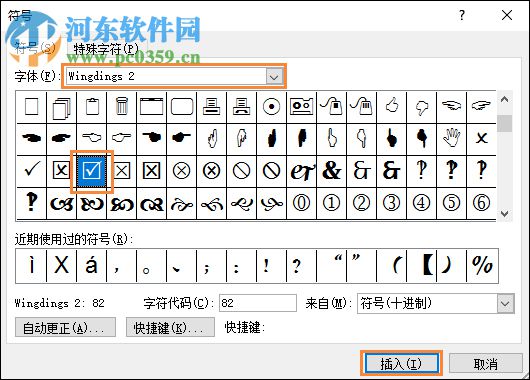Select the circled number 3 symbol
530x380 pixels.
click(x=391, y=204)
